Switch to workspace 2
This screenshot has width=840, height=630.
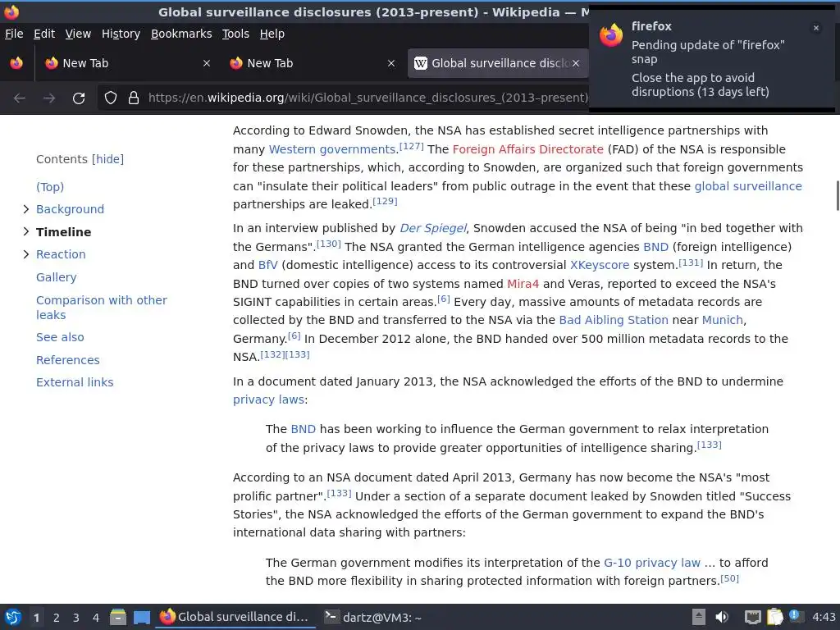[57, 618]
